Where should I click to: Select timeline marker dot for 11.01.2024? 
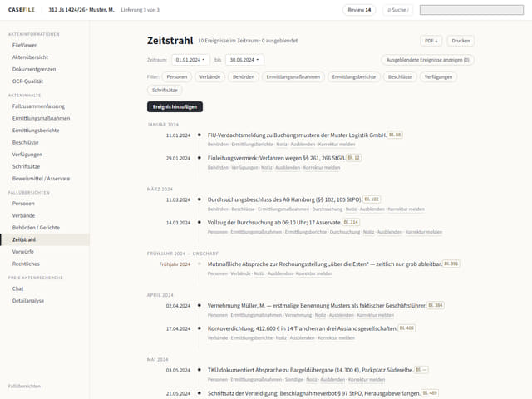pyautogui.click(x=199, y=135)
